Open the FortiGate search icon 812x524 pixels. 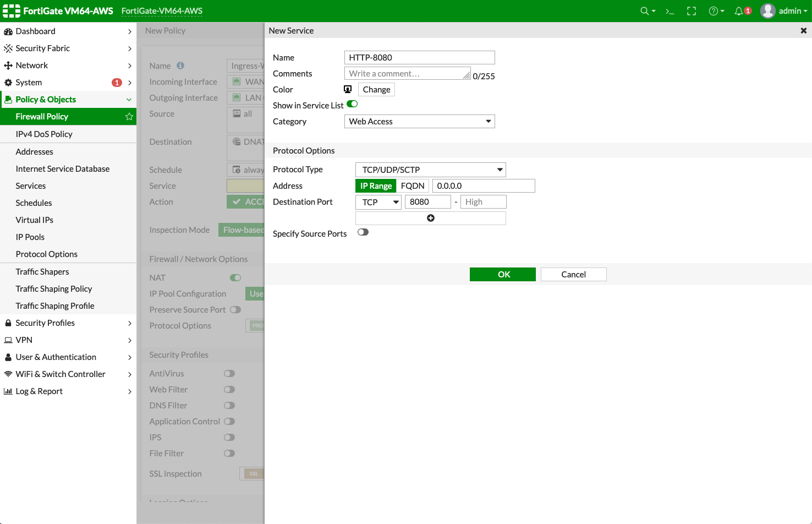click(x=645, y=10)
